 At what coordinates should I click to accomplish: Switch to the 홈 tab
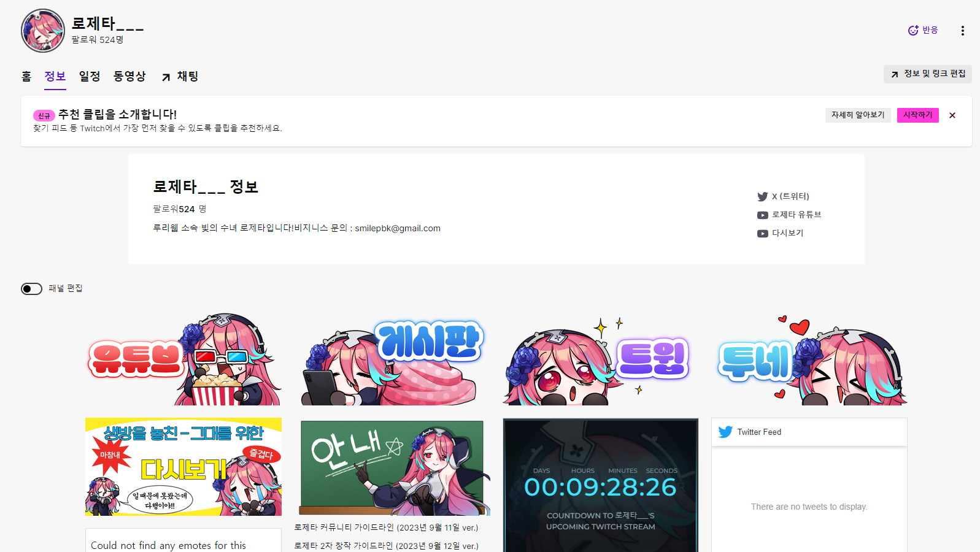point(26,76)
